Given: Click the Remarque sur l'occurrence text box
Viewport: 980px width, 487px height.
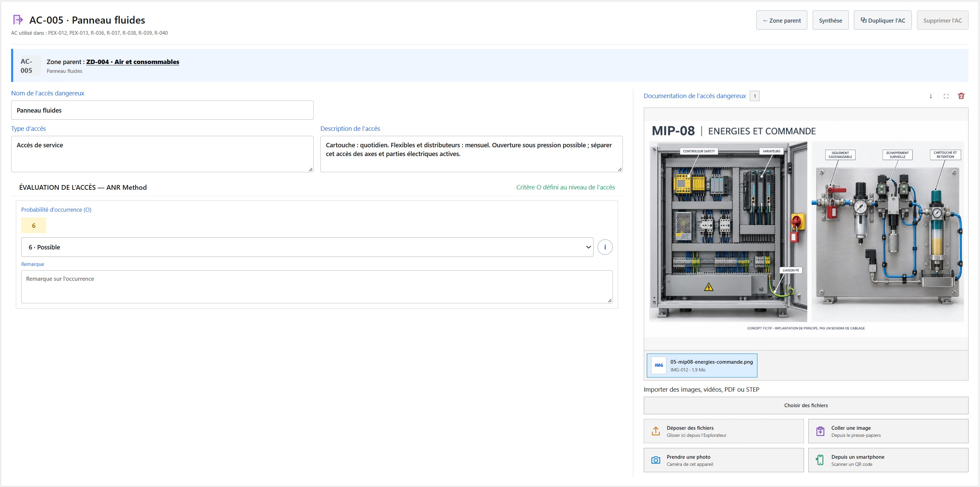Looking at the screenshot, I should click(317, 287).
